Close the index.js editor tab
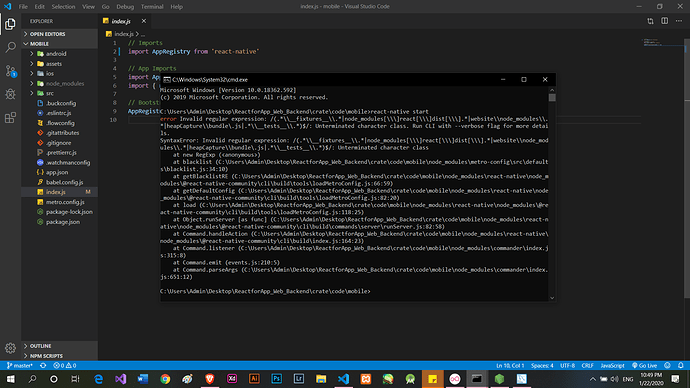Viewport: 690px width, 388px height. (x=143, y=21)
